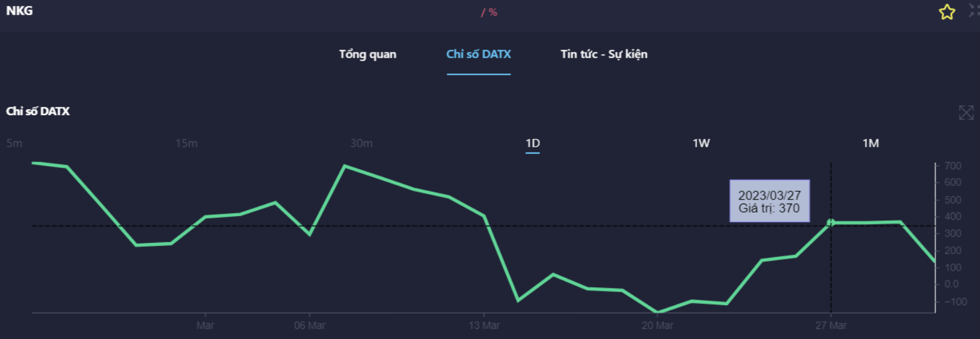Screen dimensions: 980x339
Task: Click the NKG ticker symbol
Action: 20,11
